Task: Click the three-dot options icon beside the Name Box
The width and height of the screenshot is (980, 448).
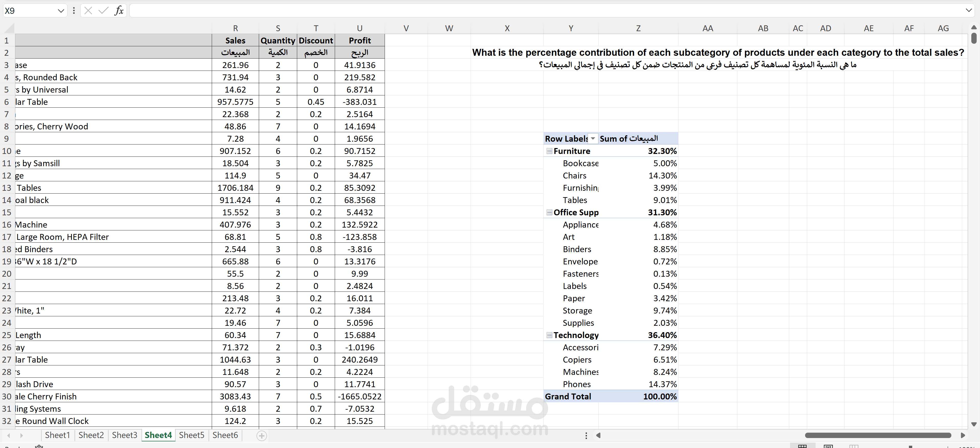Action: tap(73, 10)
